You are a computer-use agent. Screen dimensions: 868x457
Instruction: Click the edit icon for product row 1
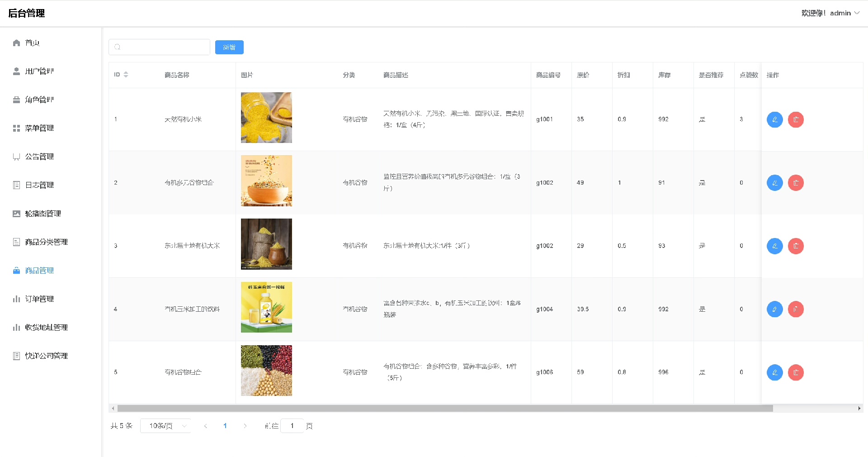point(774,119)
